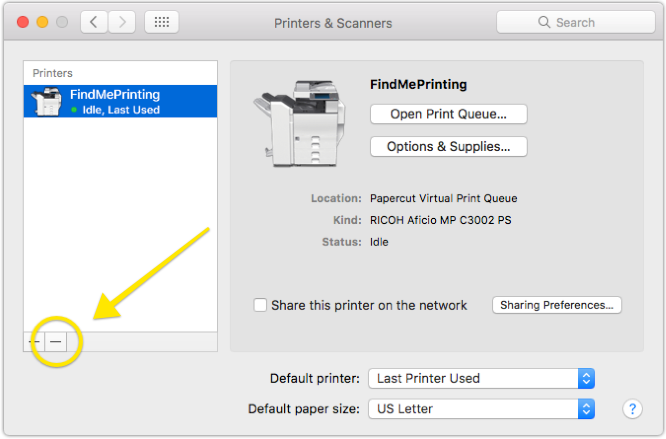Open the Default printer dropdown

pos(482,378)
